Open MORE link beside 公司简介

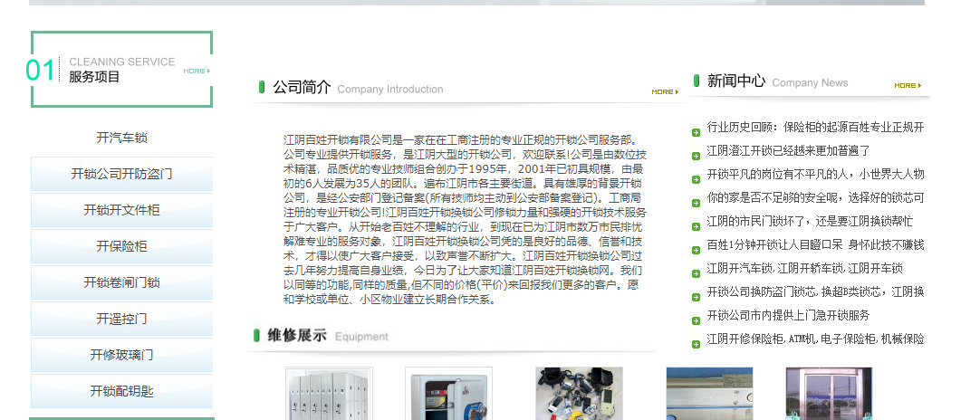[x=664, y=91]
